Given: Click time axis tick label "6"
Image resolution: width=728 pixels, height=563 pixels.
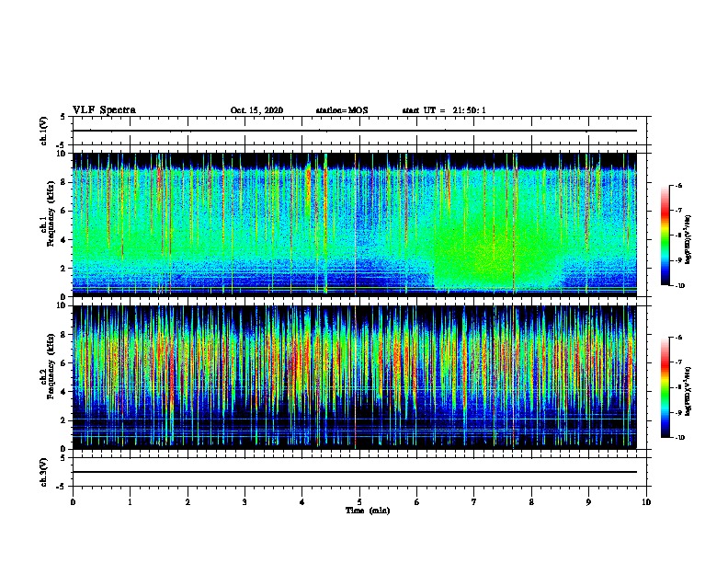Looking at the screenshot, I should pyautogui.click(x=417, y=502).
